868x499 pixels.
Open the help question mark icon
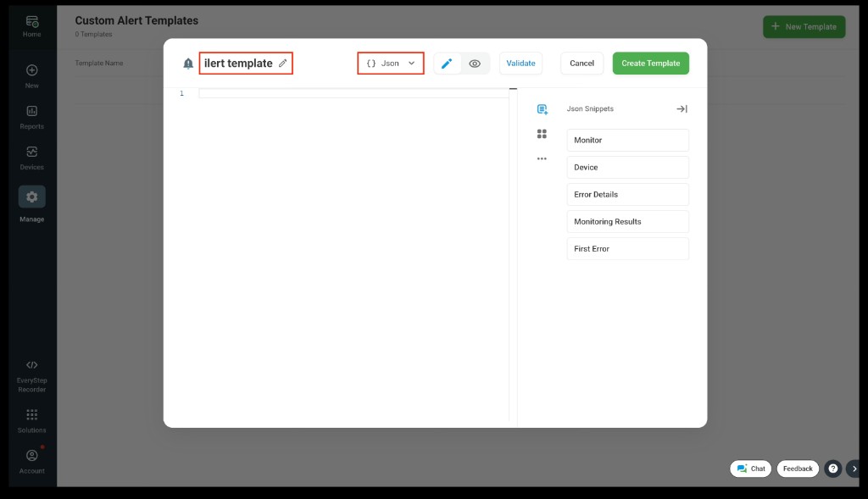833,469
